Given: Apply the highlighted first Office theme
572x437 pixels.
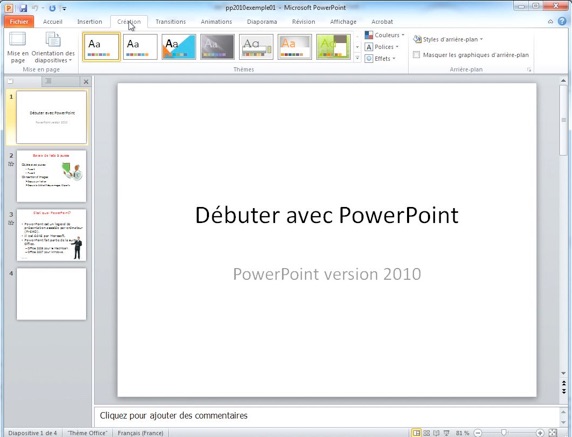Looking at the screenshot, I should pyautogui.click(x=101, y=47).
